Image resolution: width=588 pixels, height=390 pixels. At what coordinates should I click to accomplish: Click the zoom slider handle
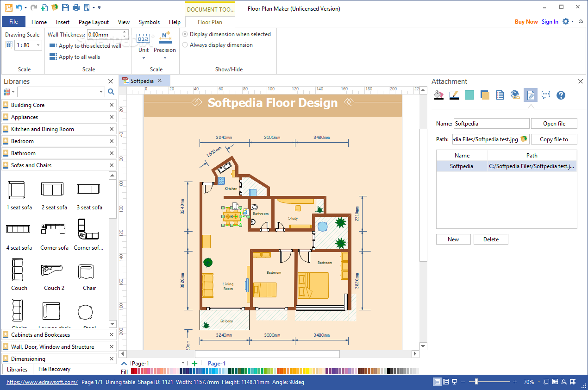pos(476,382)
